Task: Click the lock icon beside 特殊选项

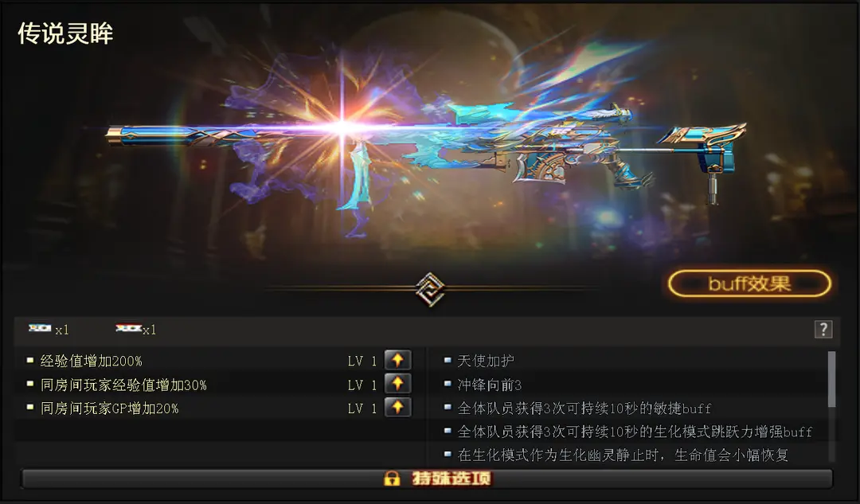Action: [392, 479]
